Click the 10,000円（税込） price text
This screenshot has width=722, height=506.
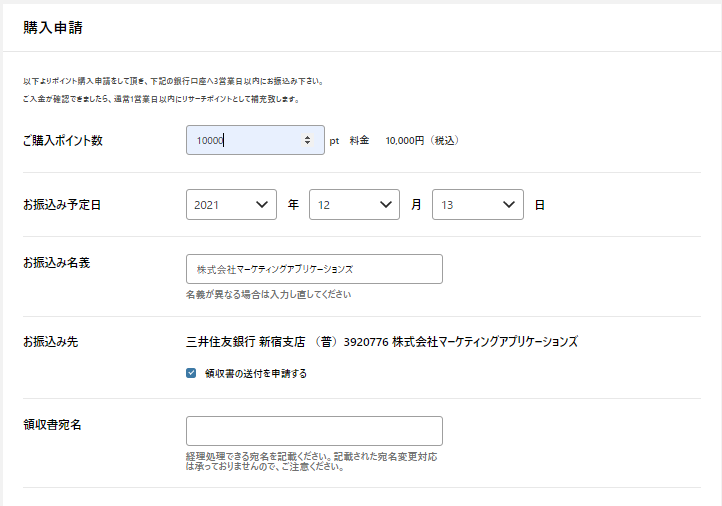422,140
